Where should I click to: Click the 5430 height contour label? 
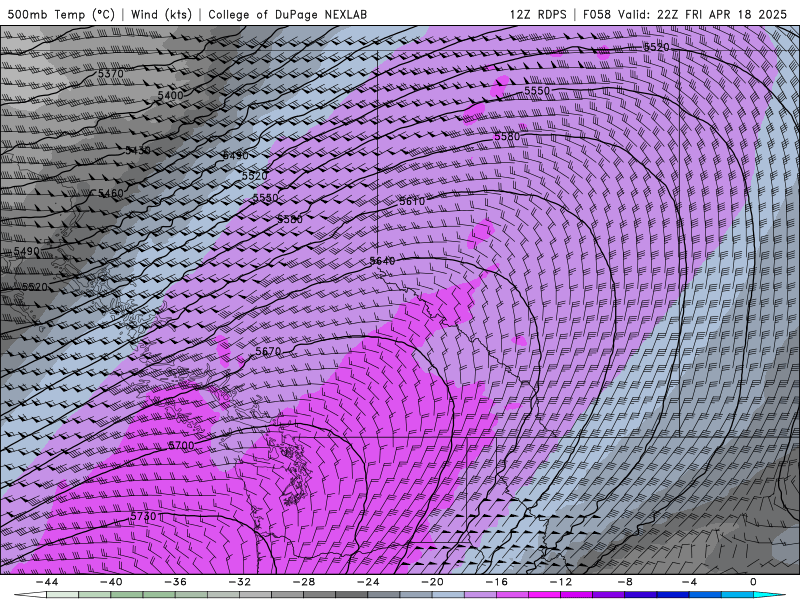(138, 150)
